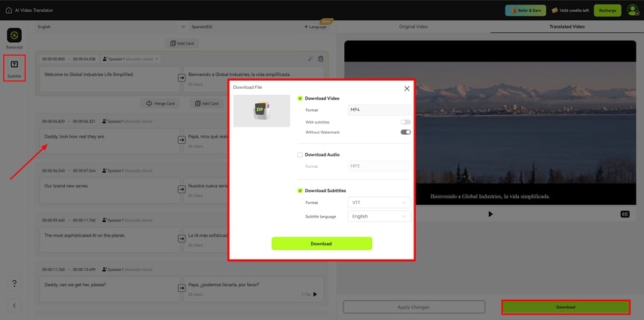The image size is (644, 320).
Task: Play audio for 'Papá, ¿podemos llevarla' card
Action: 315,294
